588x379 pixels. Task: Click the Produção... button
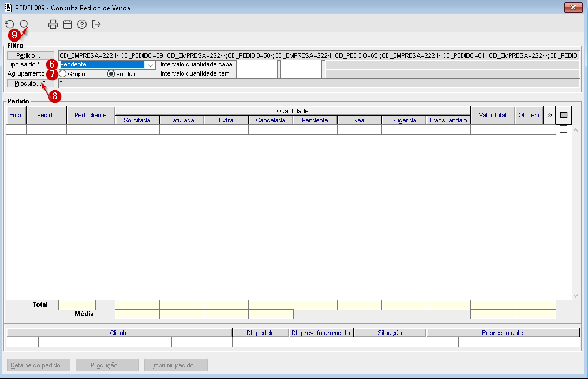pos(107,365)
